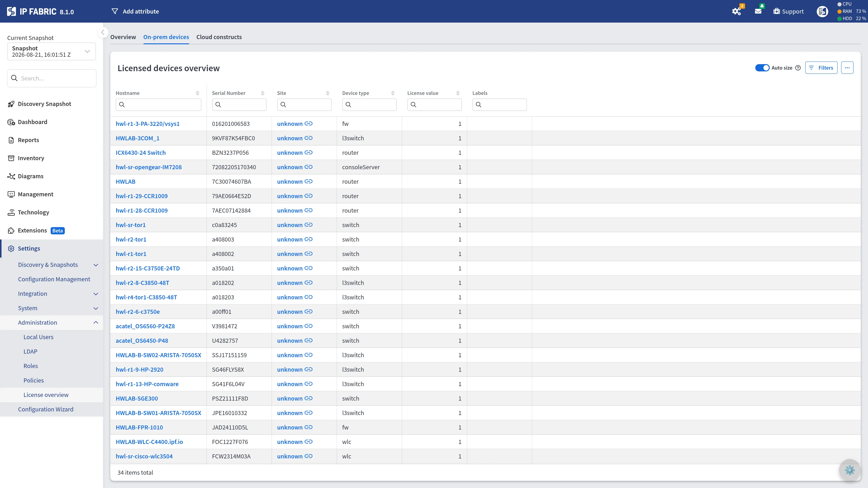
Task: Open Inventory from the sidebar
Action: 31,158
